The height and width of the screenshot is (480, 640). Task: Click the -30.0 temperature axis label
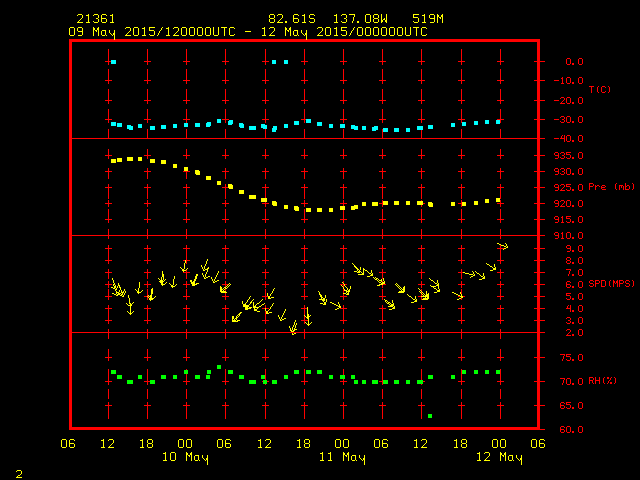pos(569,120)
